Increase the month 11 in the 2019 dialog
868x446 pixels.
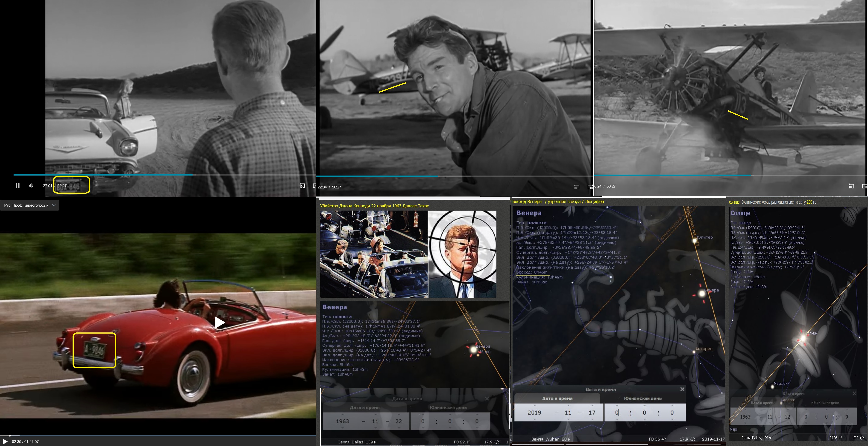(568, 406)
